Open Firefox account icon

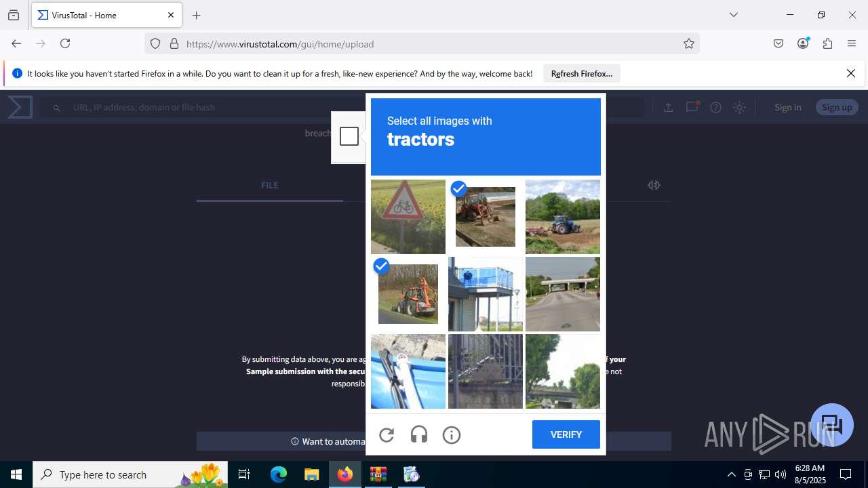(x=803, y=43)
